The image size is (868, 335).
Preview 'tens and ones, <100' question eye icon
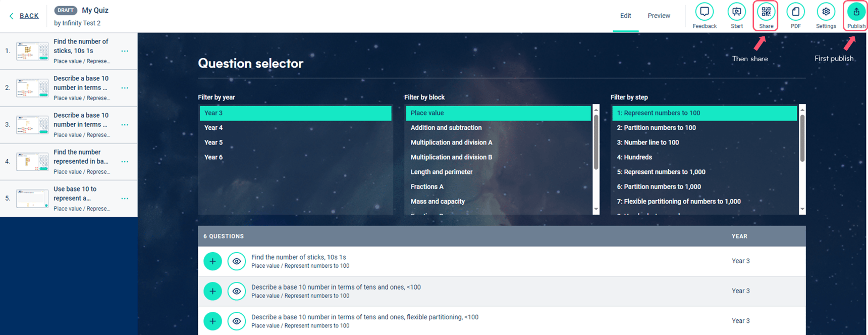(236, 291)
